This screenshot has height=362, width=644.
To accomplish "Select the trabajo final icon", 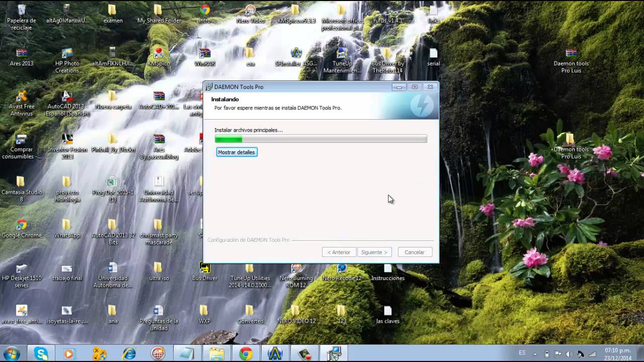I will tap(67, 271).
